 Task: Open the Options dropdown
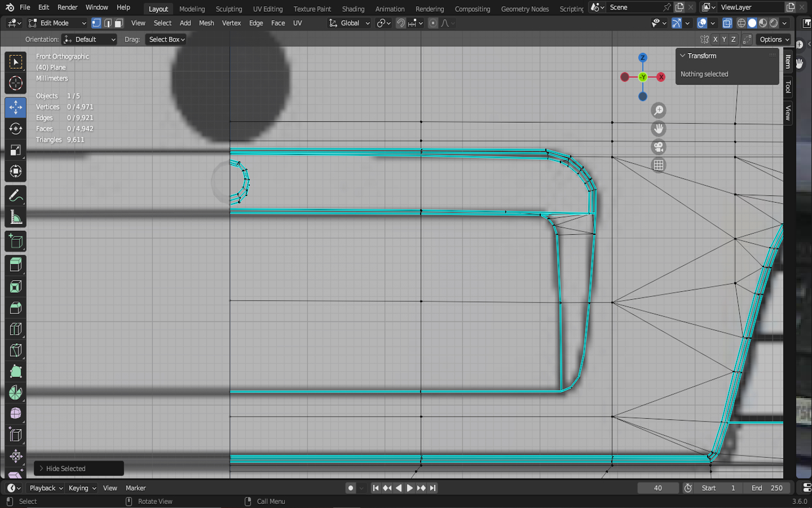tap(774, 40)
